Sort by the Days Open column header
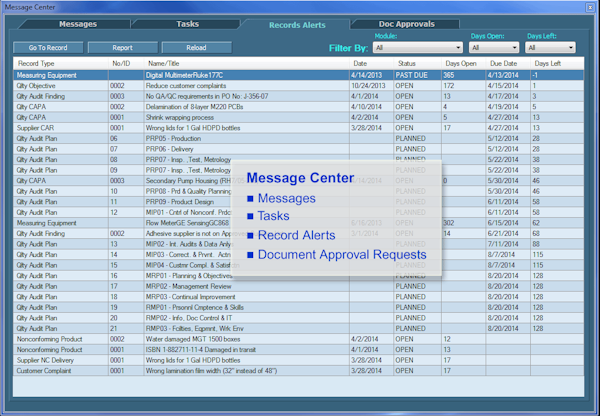This screenshot has height=416, width=600. [x=461, y=64]
